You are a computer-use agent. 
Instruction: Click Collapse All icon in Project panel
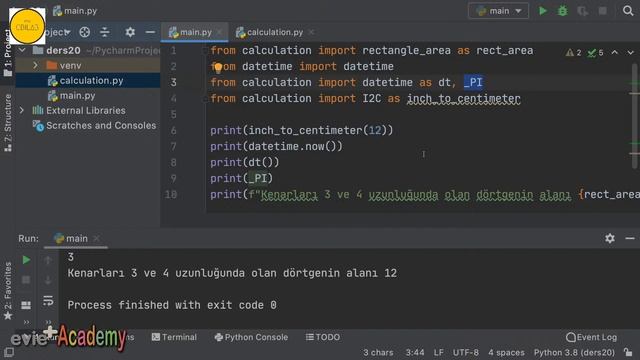[x=105, y=32]
